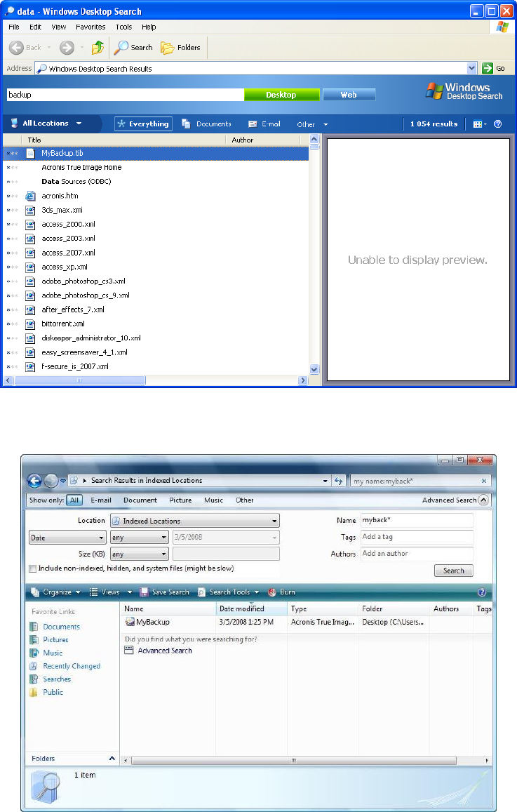
Task: Click Save Search in toolbar
Action: 165,592
